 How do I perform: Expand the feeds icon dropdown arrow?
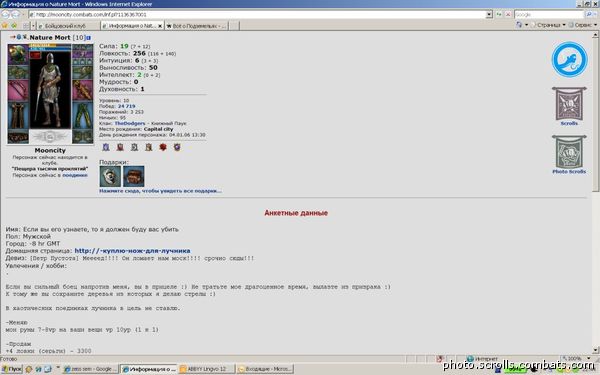527,25
